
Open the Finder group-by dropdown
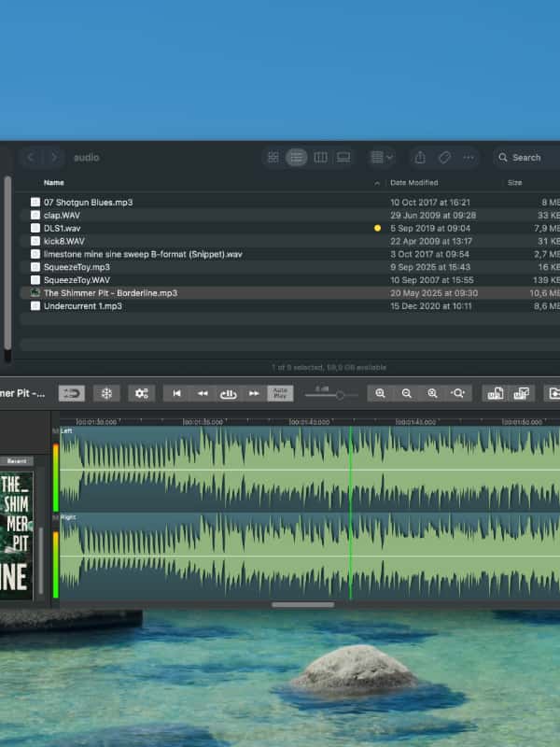pyautogui.click(x=382, y=158)
